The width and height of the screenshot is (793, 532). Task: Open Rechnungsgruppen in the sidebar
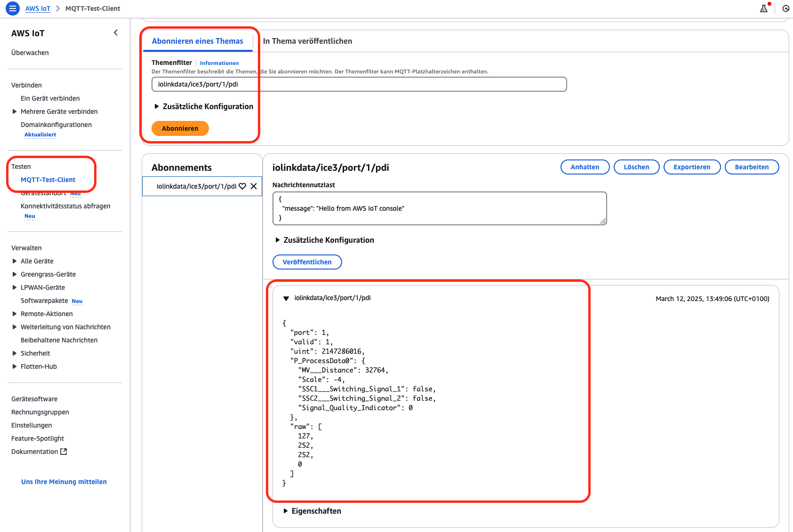tap(40, 412)
